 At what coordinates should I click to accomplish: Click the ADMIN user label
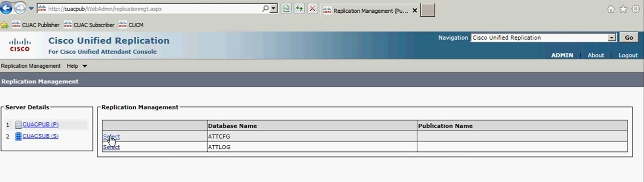[x=562, y=55]
